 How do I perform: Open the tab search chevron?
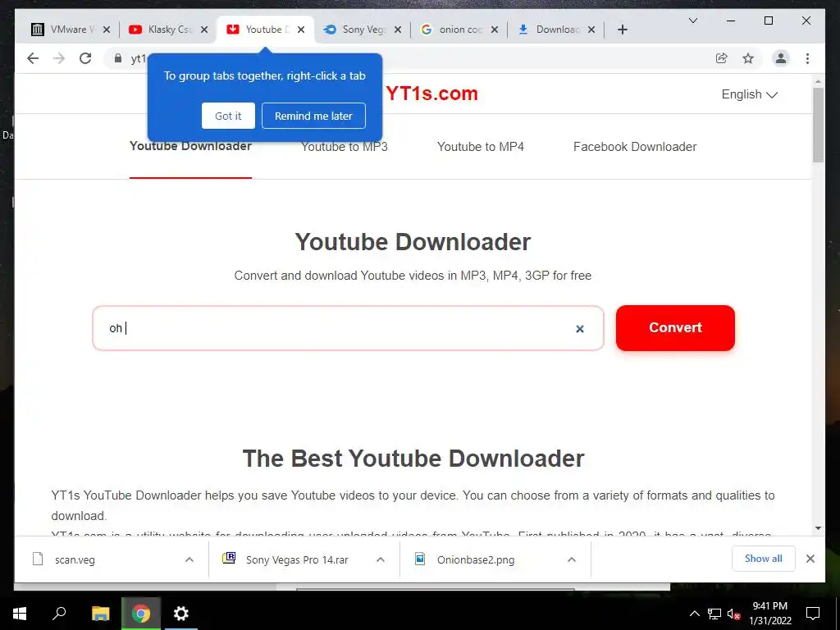(692, 21)
